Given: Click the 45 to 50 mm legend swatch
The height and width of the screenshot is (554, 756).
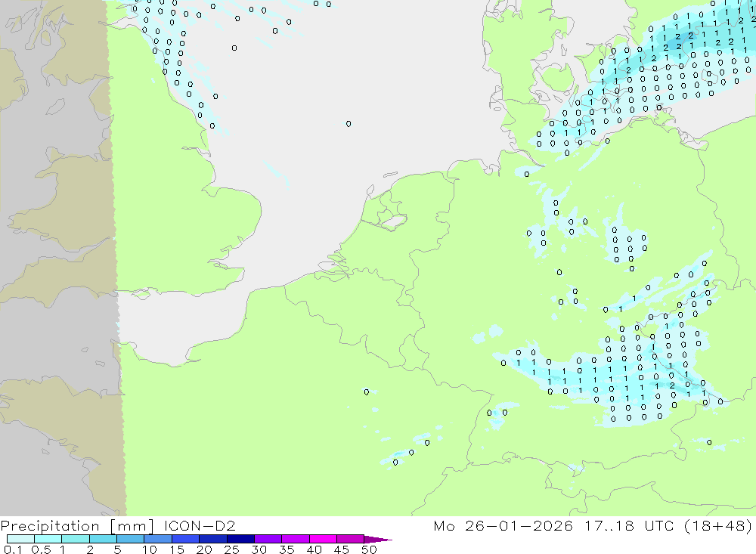Looking at the screenshot, I should tap(351, 539).
